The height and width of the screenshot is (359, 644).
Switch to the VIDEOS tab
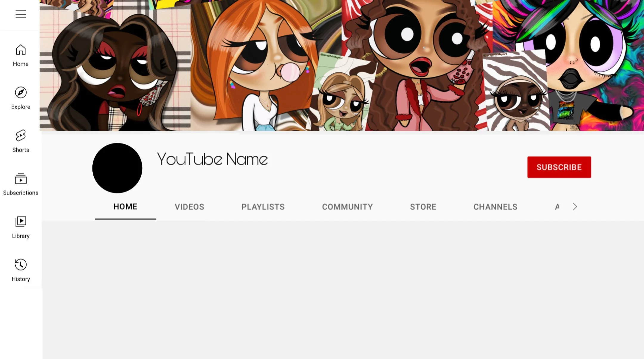pos(189,207)
